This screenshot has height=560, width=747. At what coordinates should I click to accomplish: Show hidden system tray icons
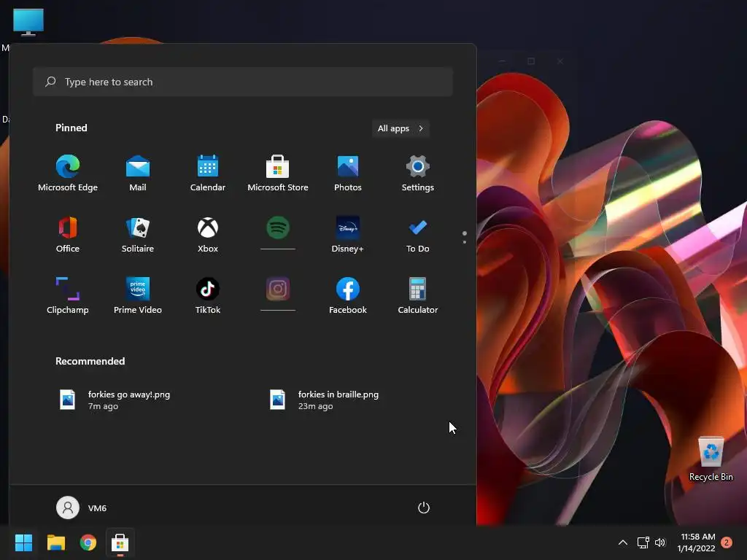pyautogui.click(x=623, y=542)
